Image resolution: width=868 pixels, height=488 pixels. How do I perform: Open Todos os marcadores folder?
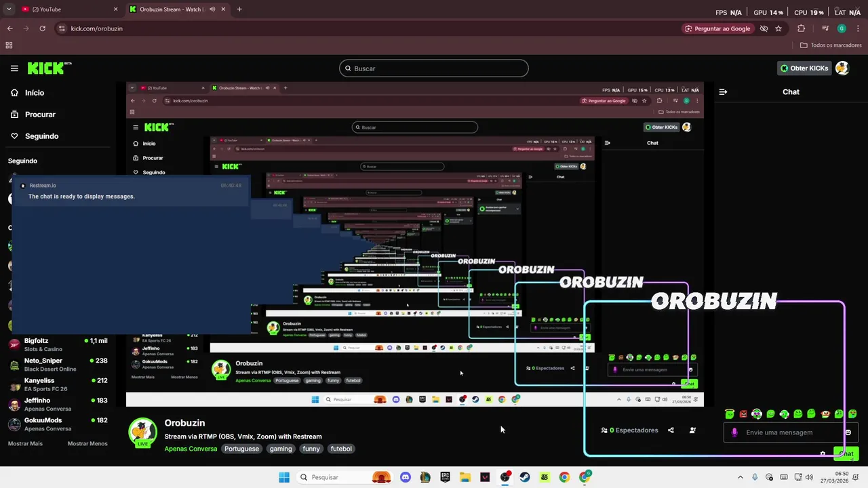831,45
